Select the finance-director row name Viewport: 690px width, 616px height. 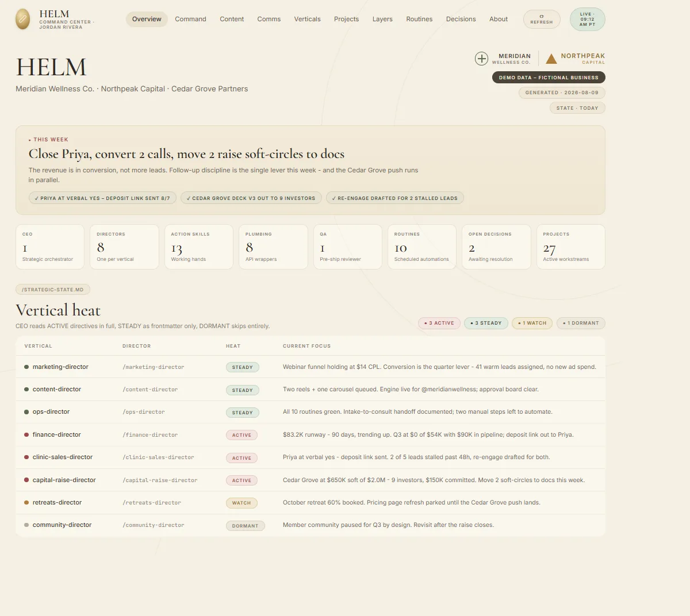(x=57, y=434)
